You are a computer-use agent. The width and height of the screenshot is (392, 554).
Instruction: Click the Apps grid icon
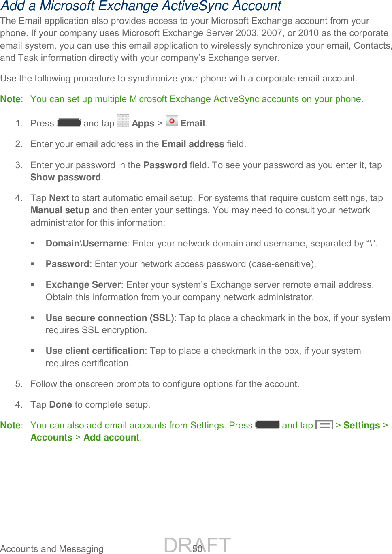(x=123, y=121)
